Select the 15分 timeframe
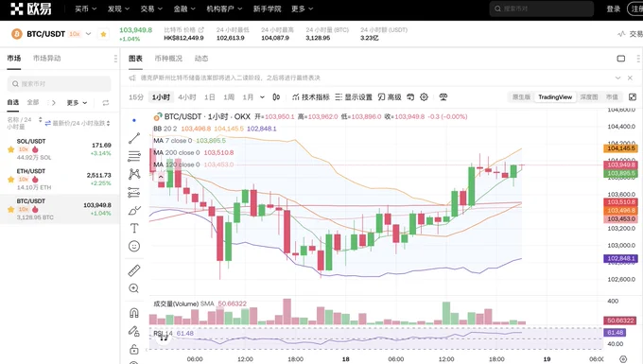643x364 pixels. click(136, 97)
